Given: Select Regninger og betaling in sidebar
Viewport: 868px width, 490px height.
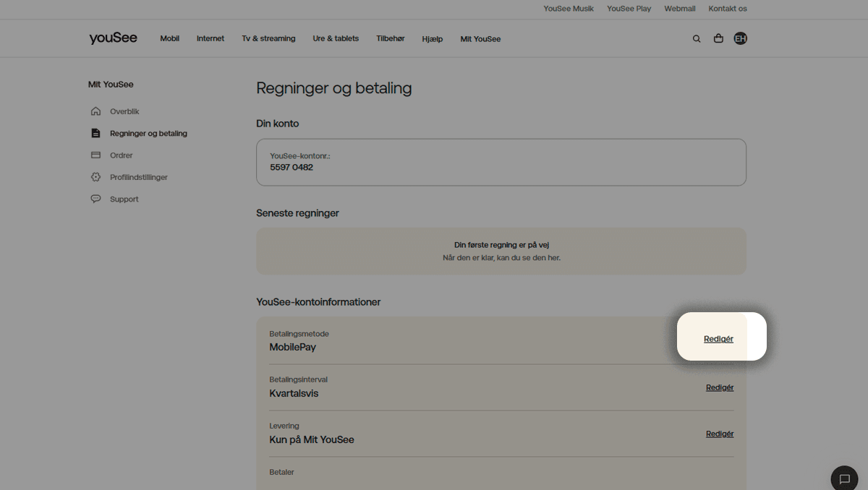Looking at the screenshot, I should [148, 134].
